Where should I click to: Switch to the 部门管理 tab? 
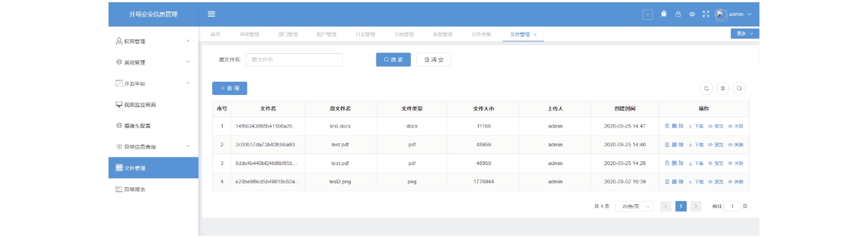point(288,34)
